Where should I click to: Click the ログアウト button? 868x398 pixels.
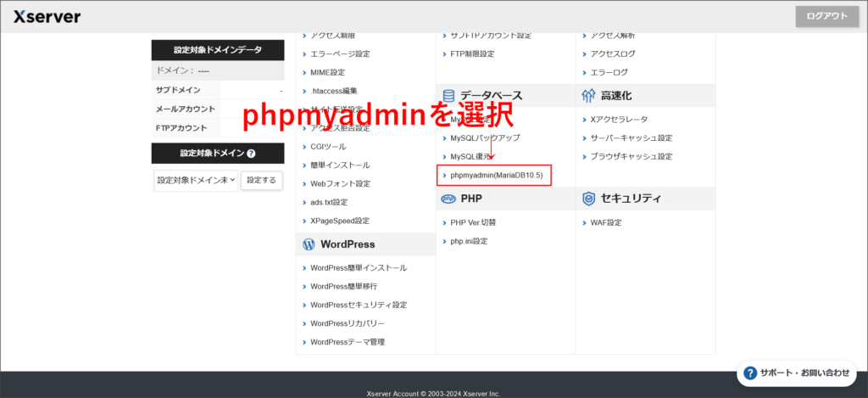tap(826, 16)
